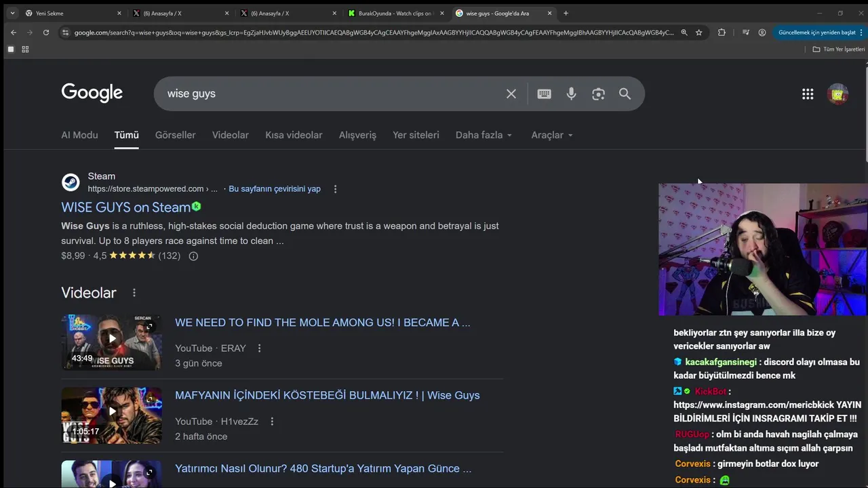Open the Google apps grid
Screen dimensions: 868x488
coord(808,94)
